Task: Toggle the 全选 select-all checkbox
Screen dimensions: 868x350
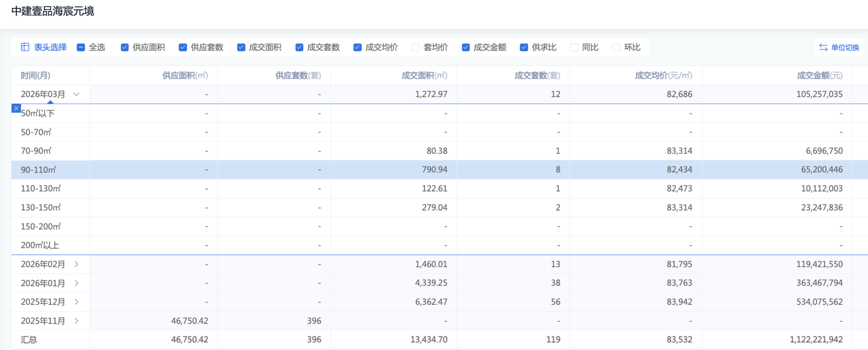Action: coord(81,48)
